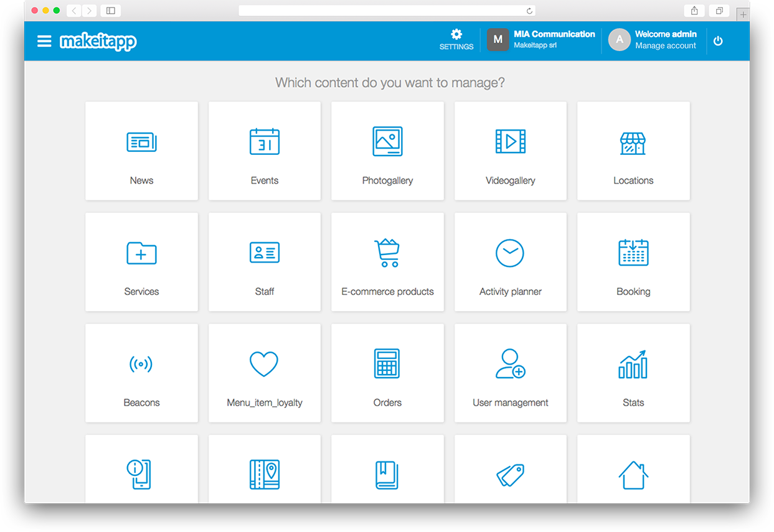Click the Beacons label
The width and height of the screenshot is (774, 532).
(141, 403)
